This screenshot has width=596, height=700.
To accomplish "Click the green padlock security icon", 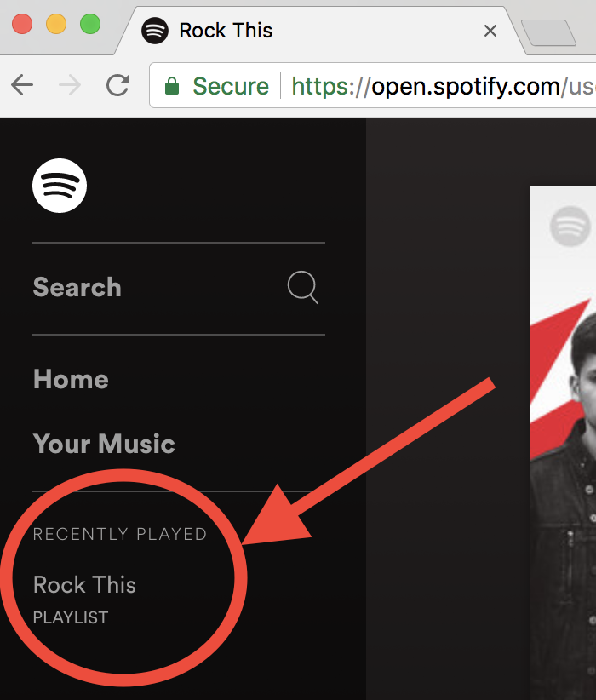I will pos(172,86).
